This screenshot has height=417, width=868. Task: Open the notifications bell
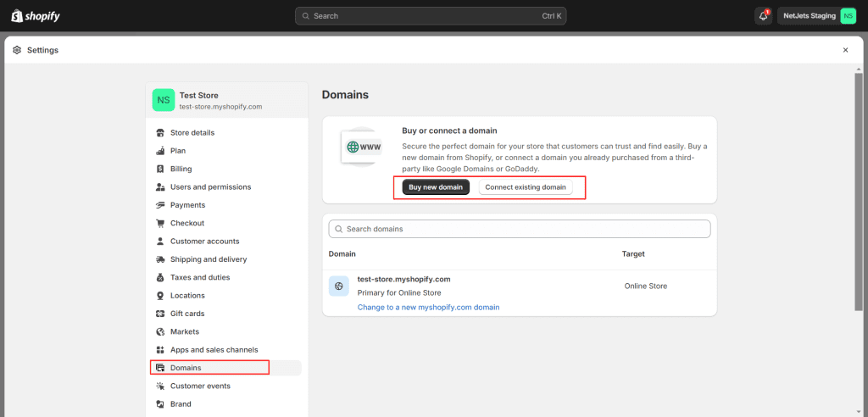pyautogui.click(x=764, y=15)
